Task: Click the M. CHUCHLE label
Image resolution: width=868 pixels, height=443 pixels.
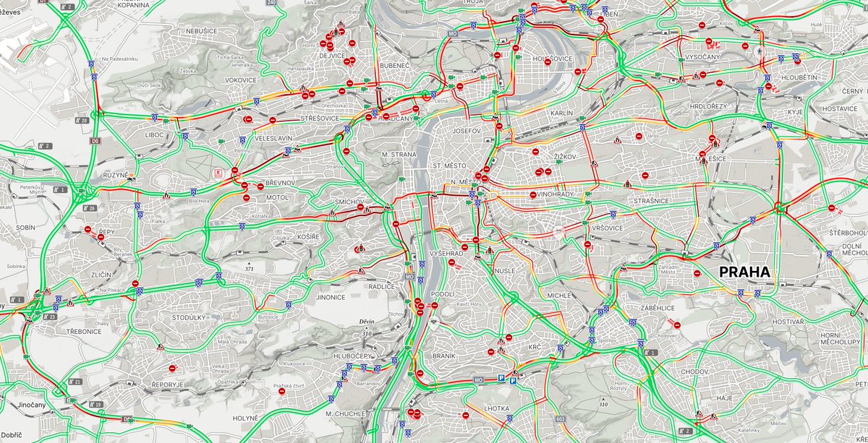Action: tap(344, 413)
